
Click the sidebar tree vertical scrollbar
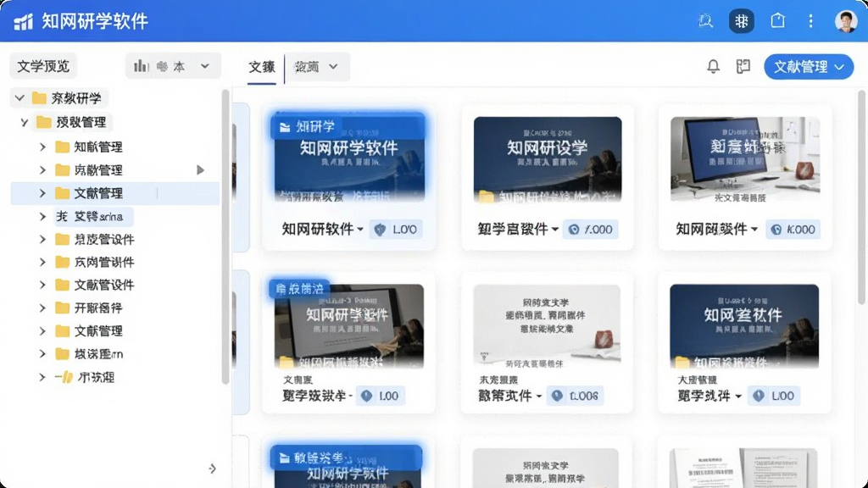225,237
